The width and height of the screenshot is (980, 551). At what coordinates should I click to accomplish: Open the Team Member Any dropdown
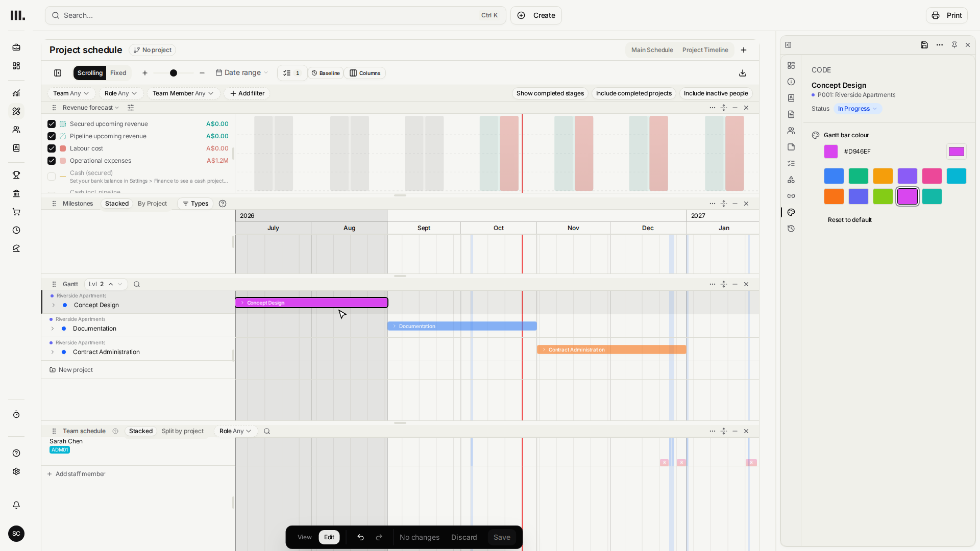(x=183, y=93)
